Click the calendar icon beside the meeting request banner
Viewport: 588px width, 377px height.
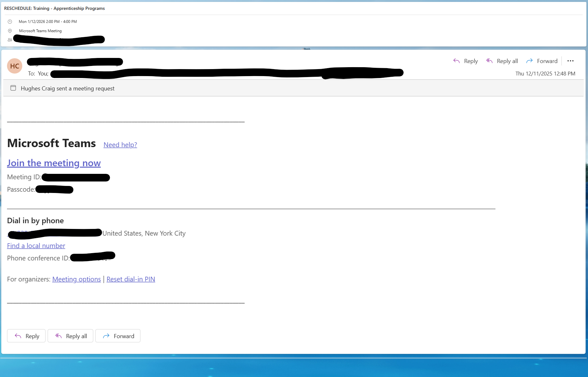tap(13, 88)
